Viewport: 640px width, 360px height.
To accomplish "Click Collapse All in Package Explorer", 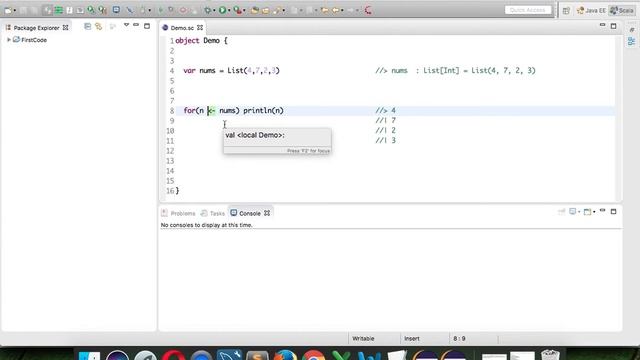I will 87,27.
